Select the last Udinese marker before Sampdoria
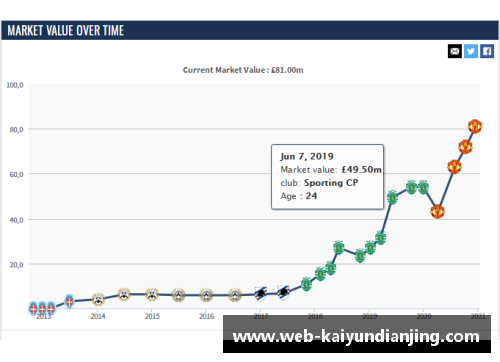 click(x=235, y=295)
